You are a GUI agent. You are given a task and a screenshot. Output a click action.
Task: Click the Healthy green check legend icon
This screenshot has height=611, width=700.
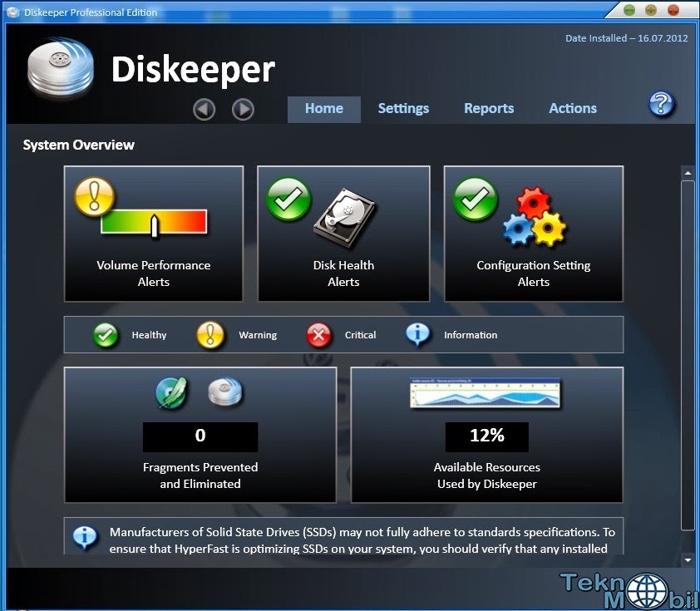tap(106, 335)
